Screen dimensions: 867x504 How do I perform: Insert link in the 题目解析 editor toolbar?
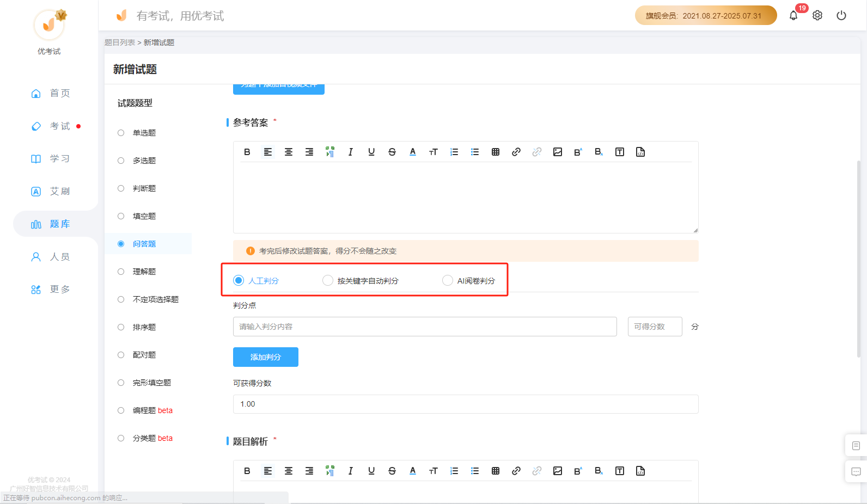tap(516, 471)
